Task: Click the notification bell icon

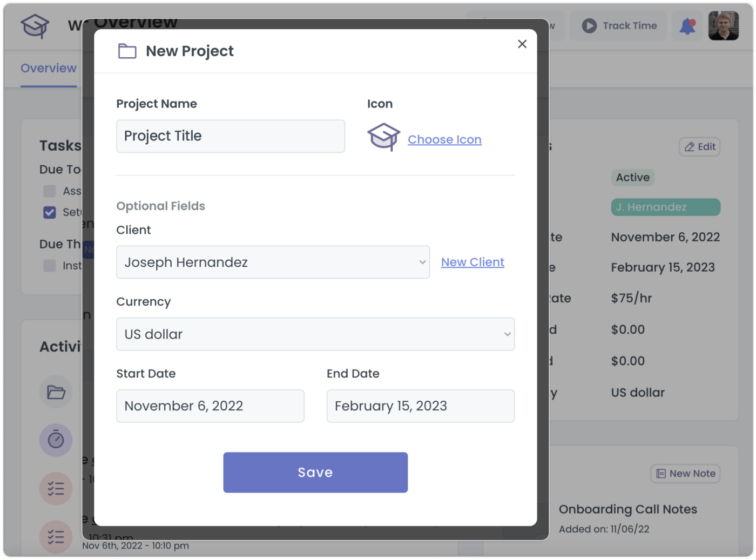Action: tap(687, 25)
